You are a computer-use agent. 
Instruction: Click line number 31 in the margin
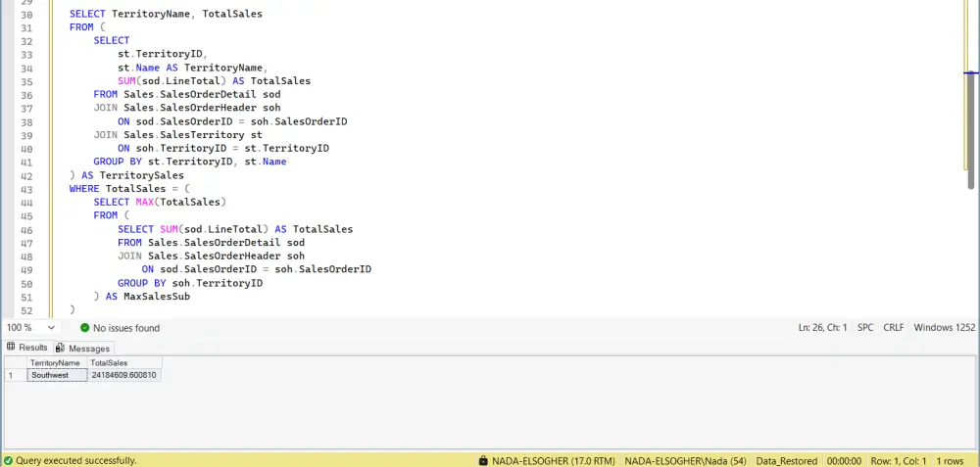[26, 28]
